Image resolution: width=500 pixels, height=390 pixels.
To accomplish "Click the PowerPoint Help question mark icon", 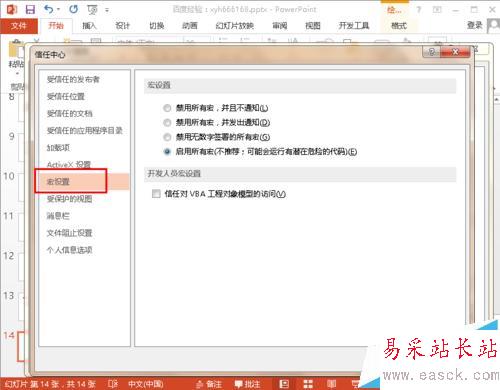I will 419,10.
